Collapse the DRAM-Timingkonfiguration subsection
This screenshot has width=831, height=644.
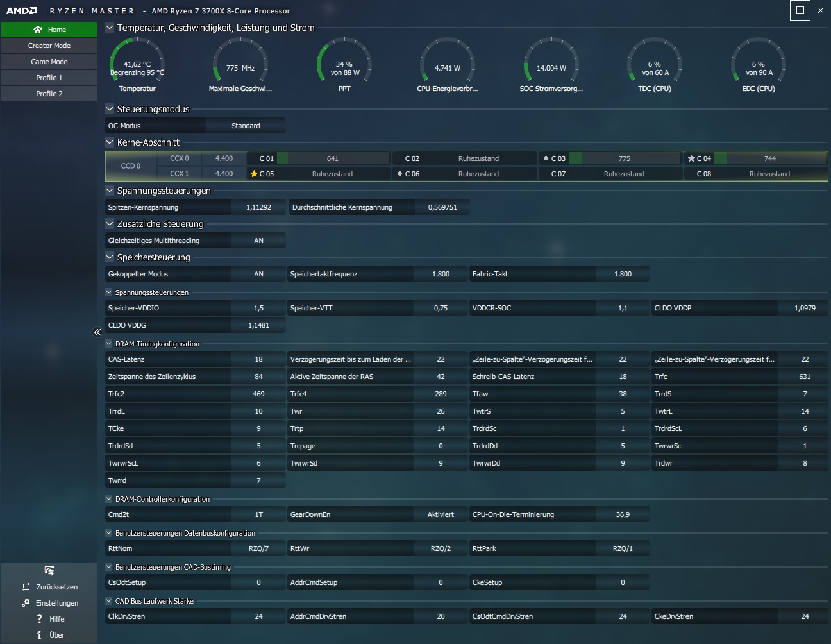pos(109,344)
